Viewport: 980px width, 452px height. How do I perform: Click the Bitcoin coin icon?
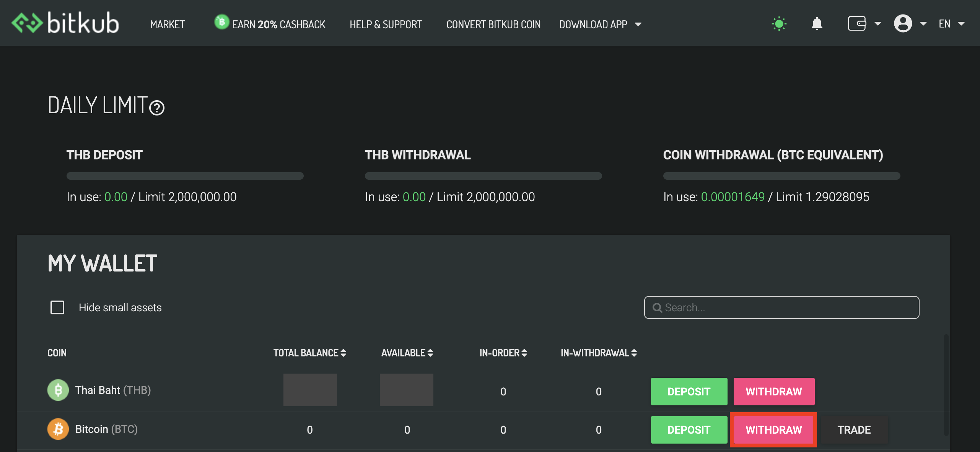click(x=58, y=429)
